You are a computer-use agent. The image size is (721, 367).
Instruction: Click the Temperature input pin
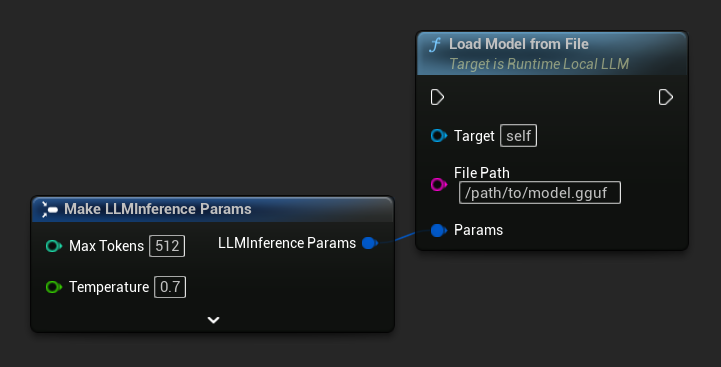[x=54, y=287]
